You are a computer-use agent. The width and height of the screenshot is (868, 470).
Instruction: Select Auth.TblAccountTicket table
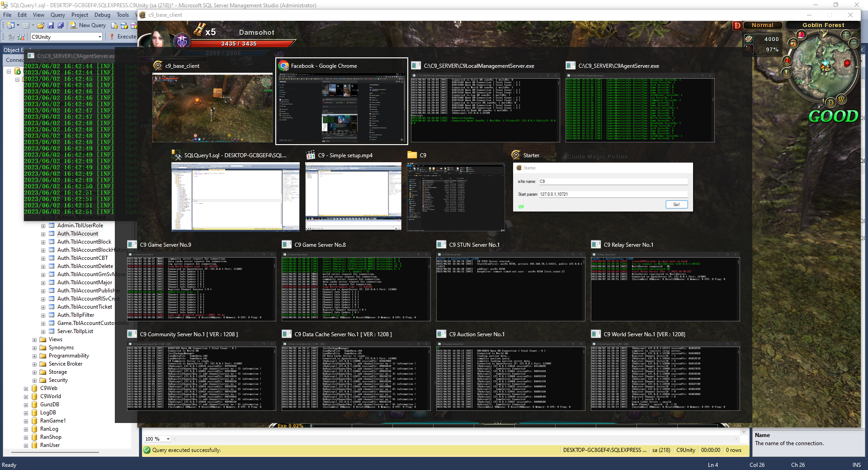point(85,307)
